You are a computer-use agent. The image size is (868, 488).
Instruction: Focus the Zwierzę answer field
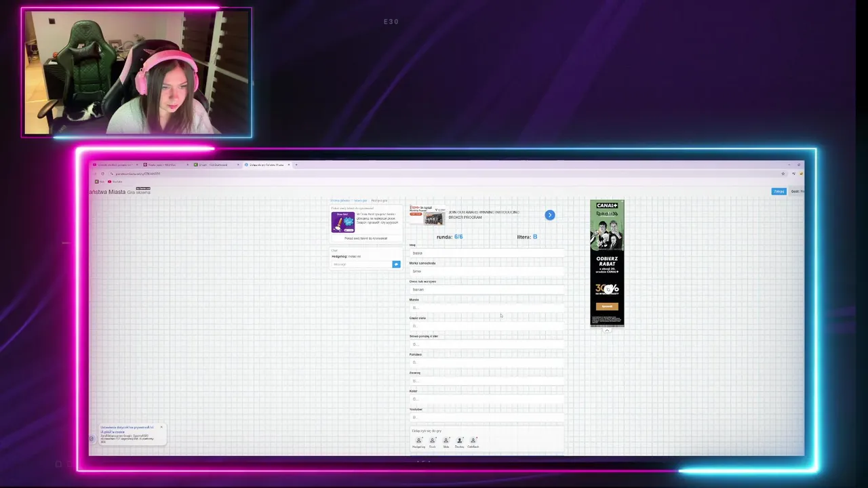(x=487, y=381)
